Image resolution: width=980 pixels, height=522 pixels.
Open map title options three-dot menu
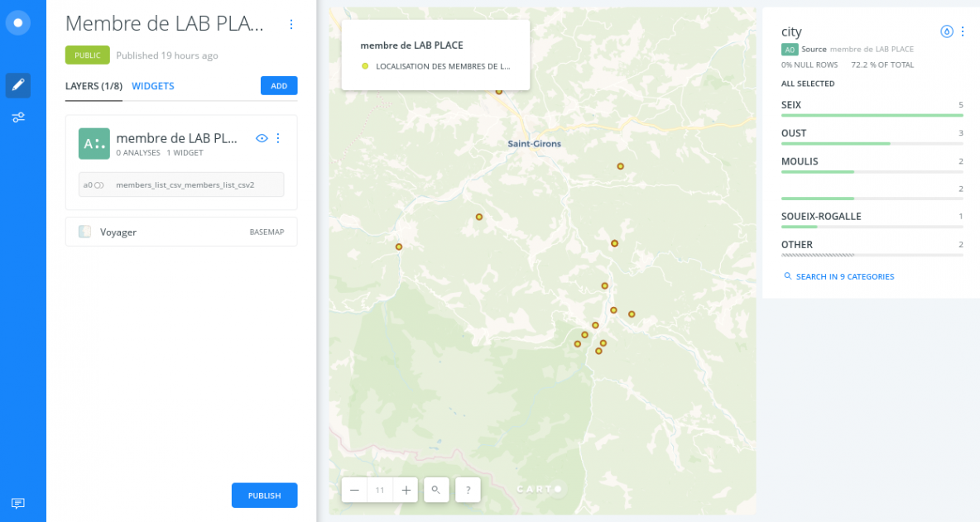291,24
